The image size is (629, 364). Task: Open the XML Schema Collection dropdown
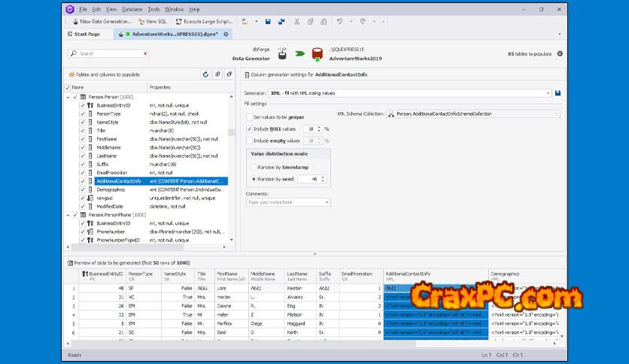coord(556,114)
